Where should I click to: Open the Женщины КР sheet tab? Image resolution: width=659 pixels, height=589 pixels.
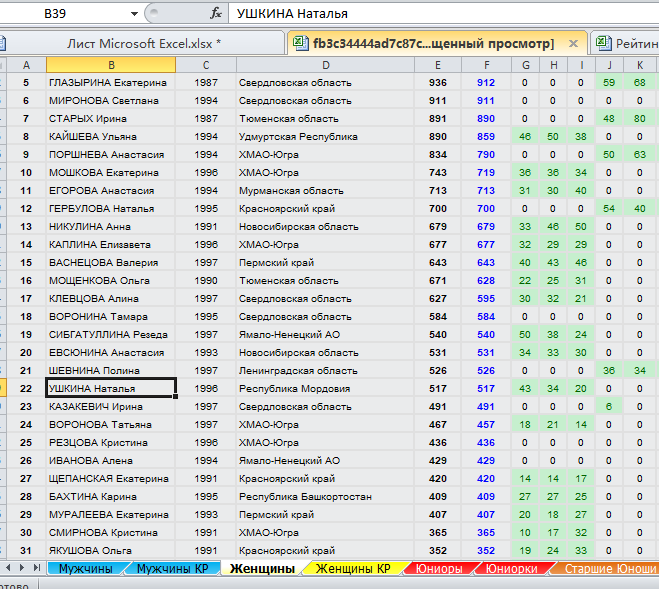[353, 568]
